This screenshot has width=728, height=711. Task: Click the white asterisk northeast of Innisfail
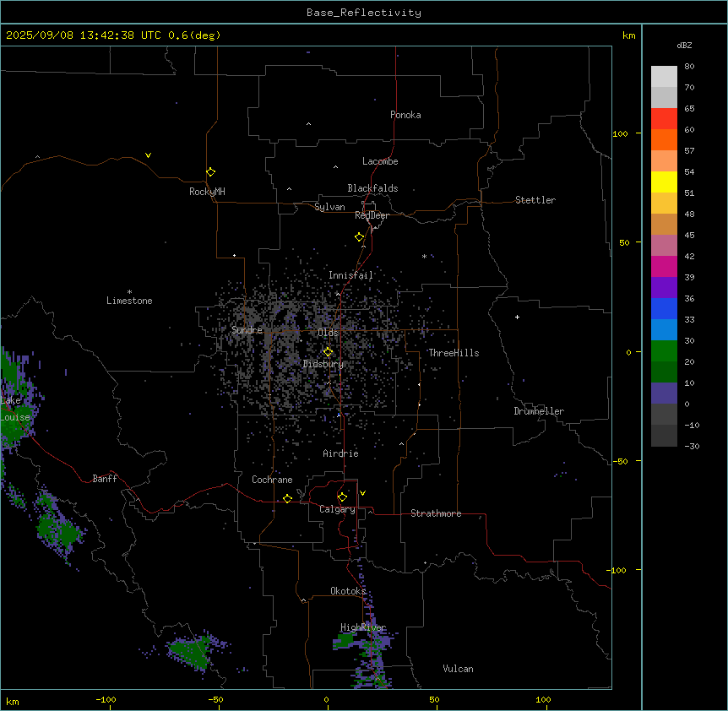[424, 256]
